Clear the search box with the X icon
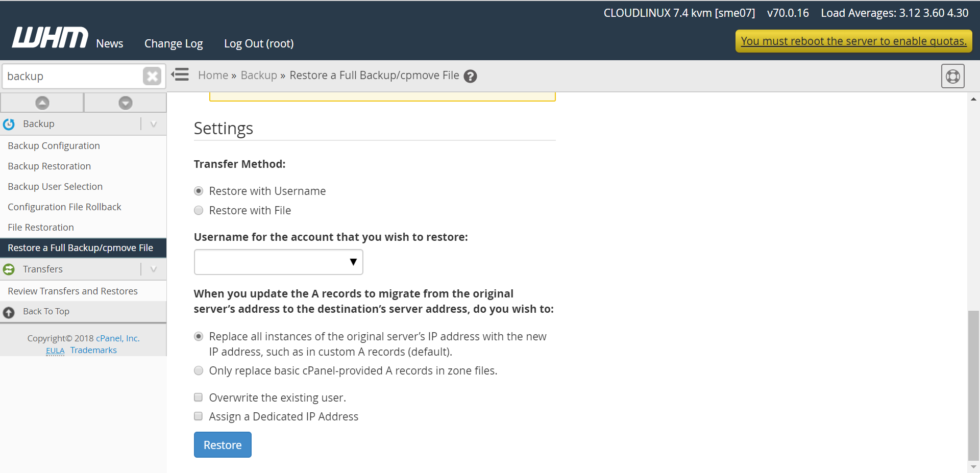This screenshot has height=473, width=980. click(152, 77)
